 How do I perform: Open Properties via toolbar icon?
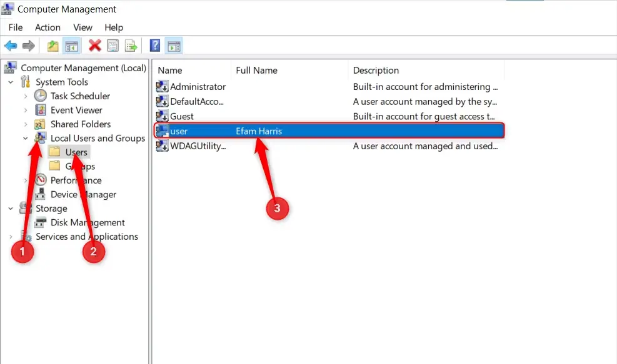pos(113,46)
